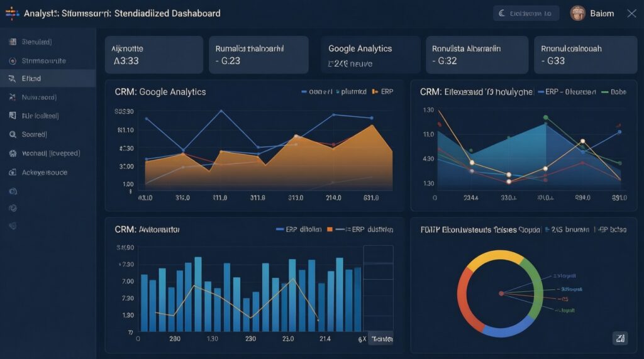Click the 'Aijknotte A3:33' stat card
This screenshot has width=644, height=359.
(x=153, y=55)
